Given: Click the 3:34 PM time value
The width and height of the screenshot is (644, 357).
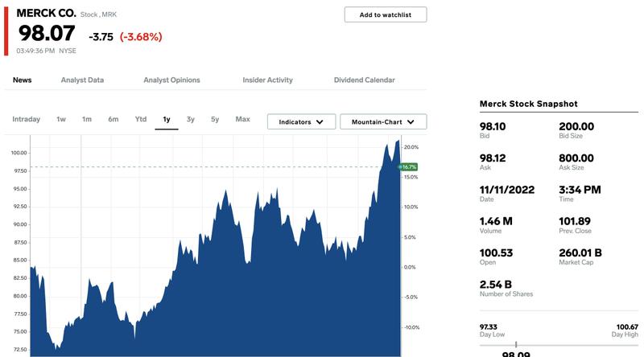Looking at the screenshot, I should point(580,190).
